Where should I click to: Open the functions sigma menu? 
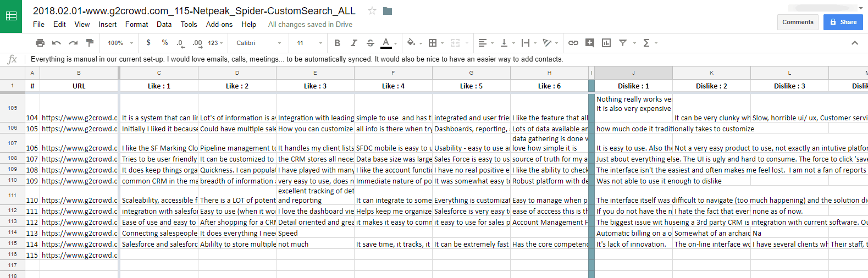point(647,43)
